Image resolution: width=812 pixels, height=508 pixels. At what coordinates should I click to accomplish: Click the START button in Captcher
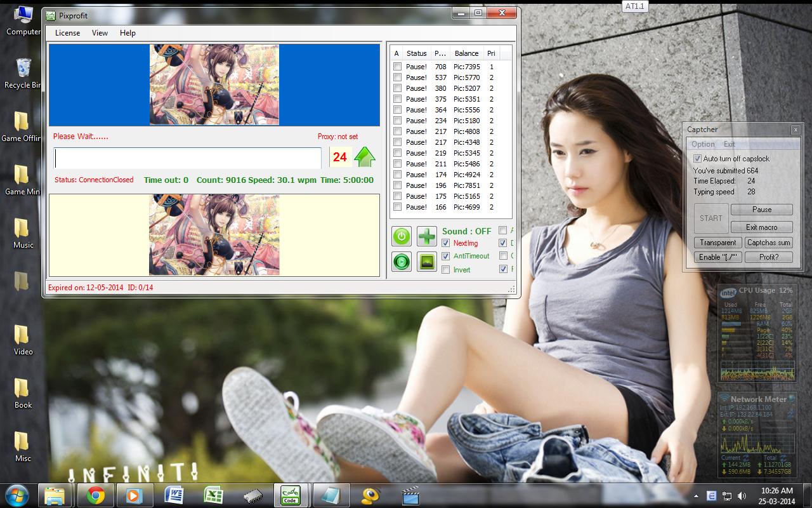coord(710,218)
